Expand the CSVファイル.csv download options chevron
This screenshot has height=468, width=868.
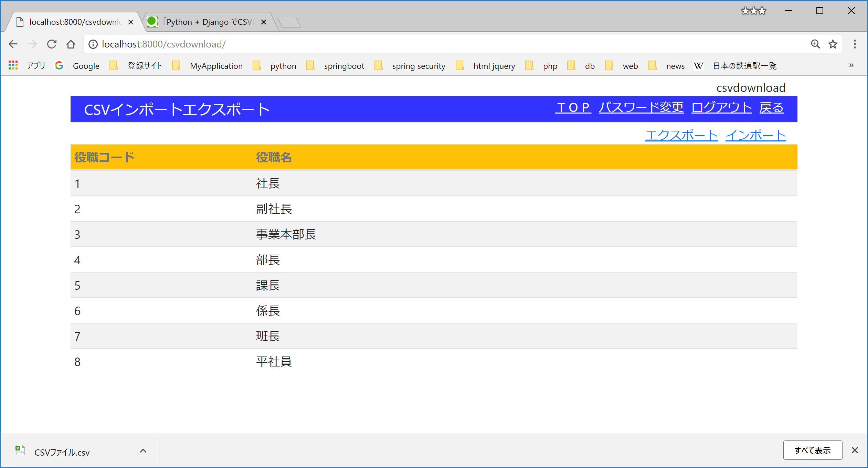click(x=143, y=451)
